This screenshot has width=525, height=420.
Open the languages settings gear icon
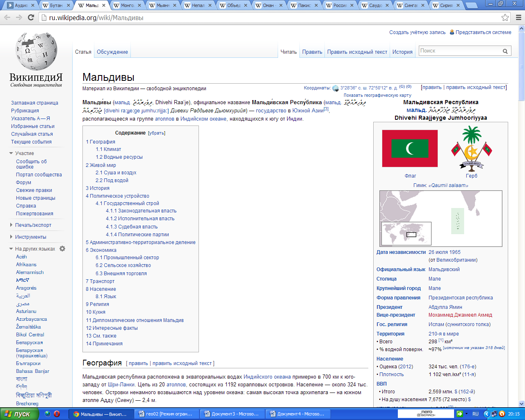click(x=62, y=249)
